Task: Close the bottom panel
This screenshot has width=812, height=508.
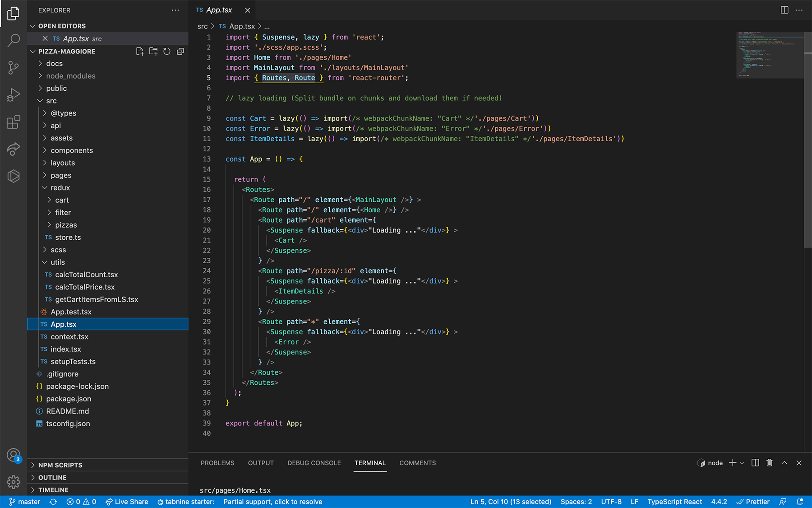Action: pyautogui.click(x=799, y=463)
